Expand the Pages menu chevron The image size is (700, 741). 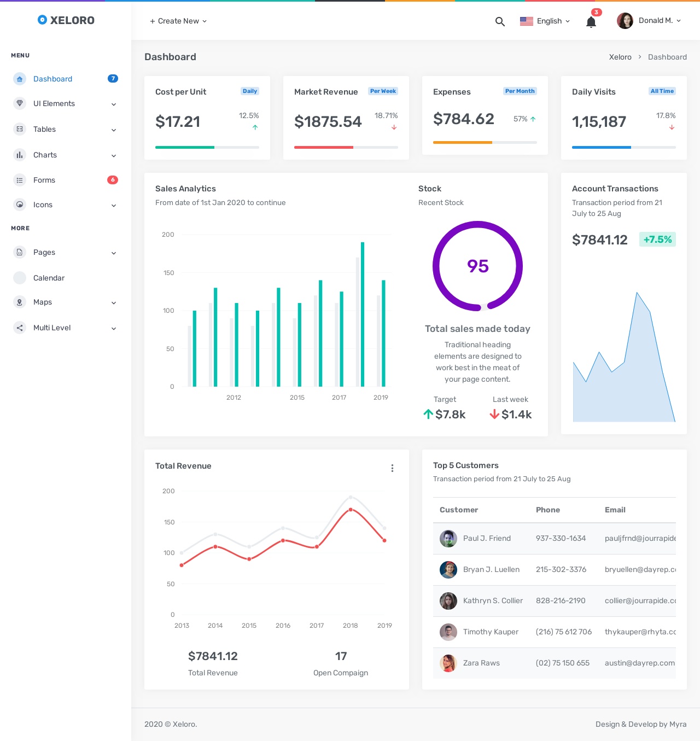tap(114, 253)
